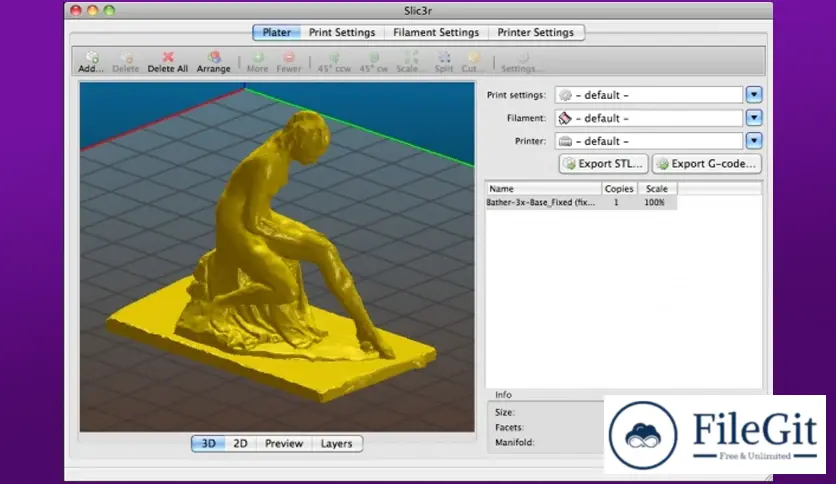
Task: Click the Cut toolbar icon
Action: [x=472, y=62]
